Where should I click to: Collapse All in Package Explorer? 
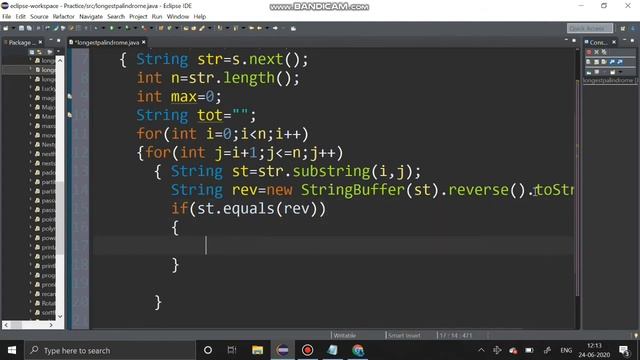coord(32,52)
